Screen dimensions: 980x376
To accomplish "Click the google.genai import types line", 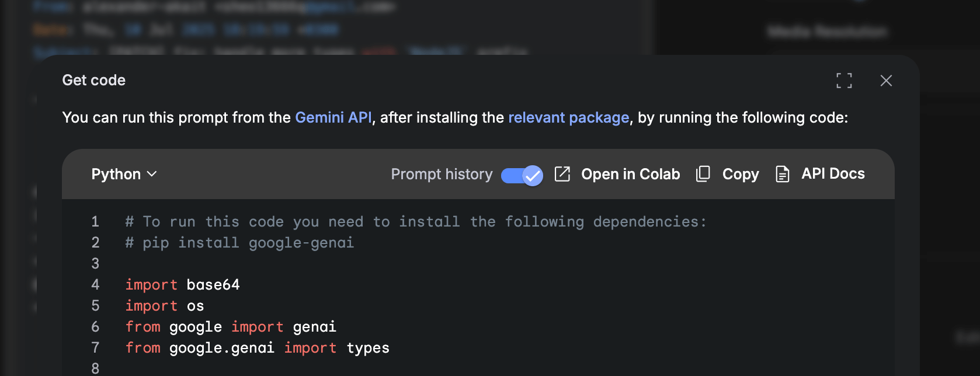I will 257,347.
